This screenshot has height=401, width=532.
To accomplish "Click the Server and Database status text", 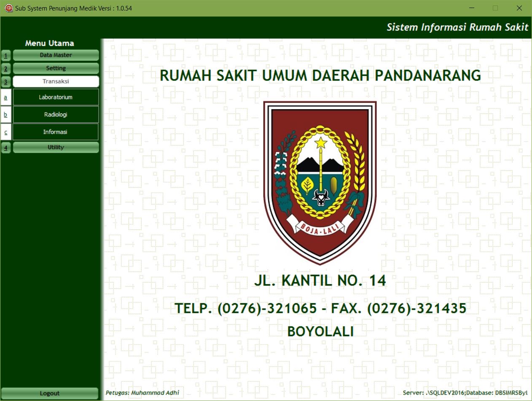I will 465,393.
